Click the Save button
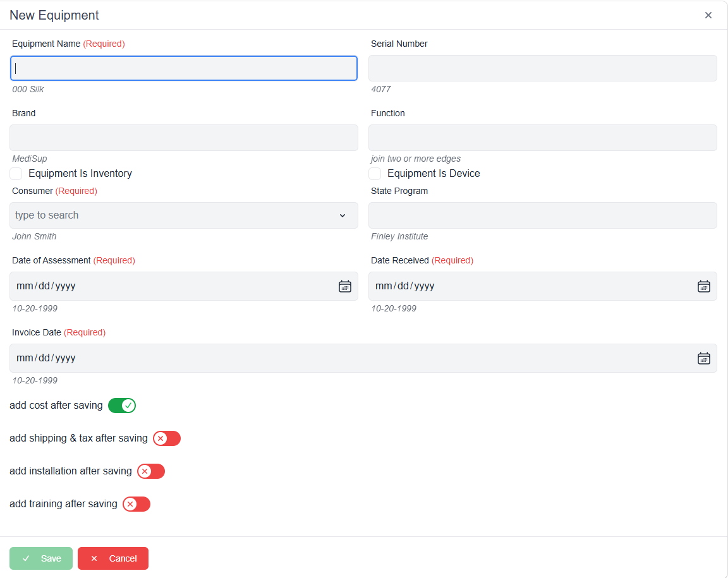728x578 pixels. pyautogui.click(x=41, y=558)
